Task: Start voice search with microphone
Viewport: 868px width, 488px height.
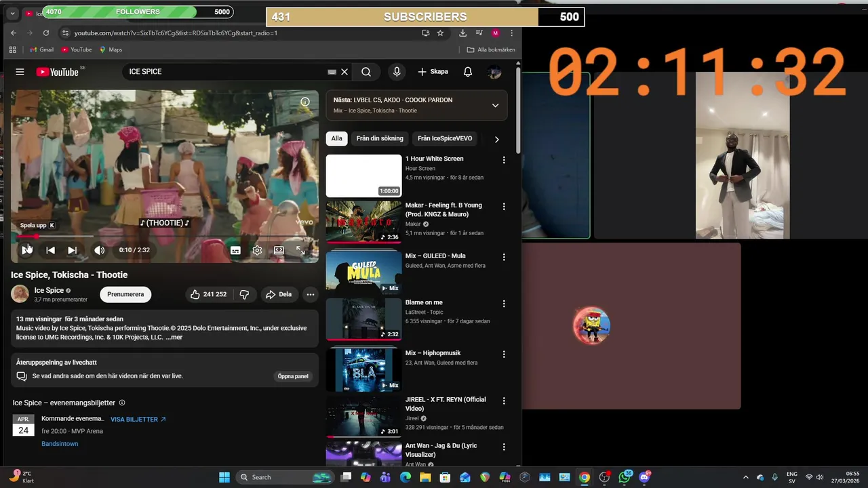Action: click(x=397, y=72)
